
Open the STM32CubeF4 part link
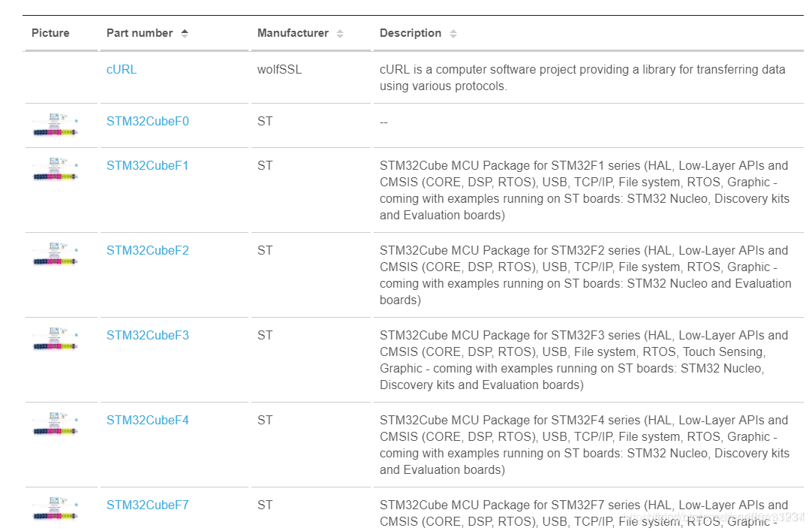[x=148, y=421]
